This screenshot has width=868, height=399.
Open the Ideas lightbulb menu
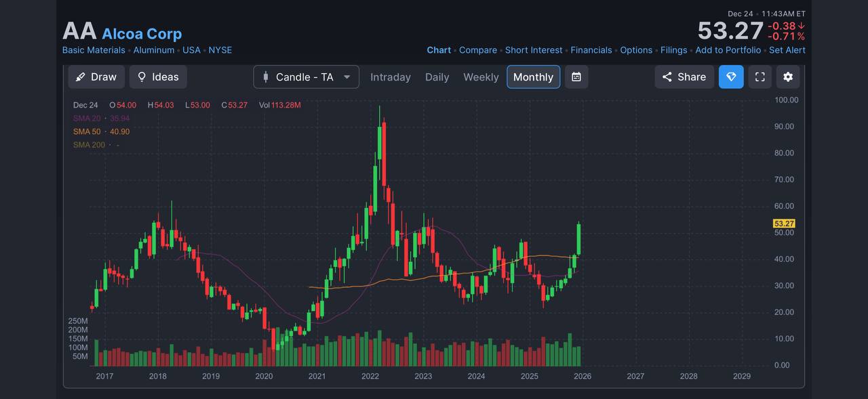[x=158, y=77]
